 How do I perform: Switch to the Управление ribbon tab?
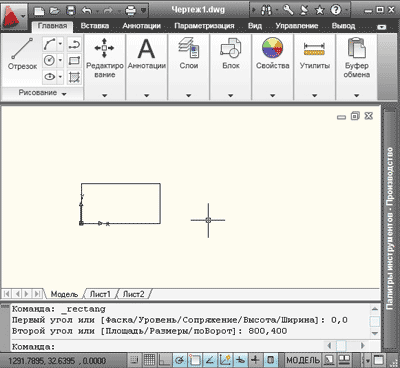click(296, 26)
